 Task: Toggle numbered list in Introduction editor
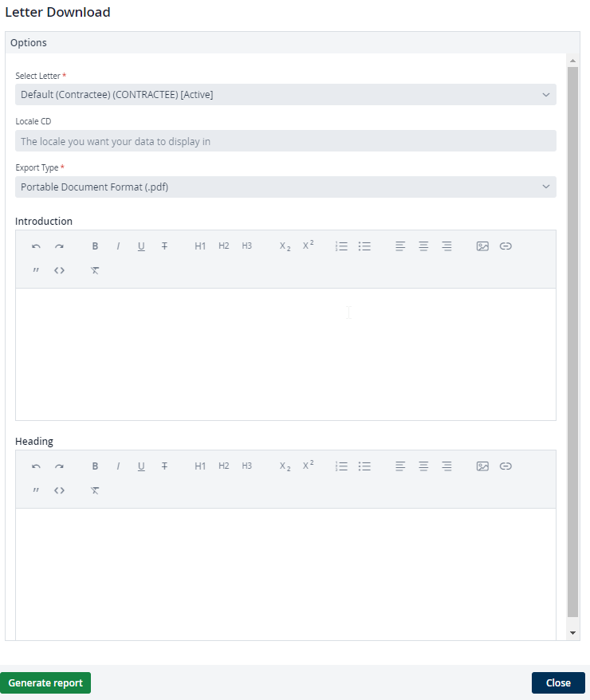coord(341,246)
